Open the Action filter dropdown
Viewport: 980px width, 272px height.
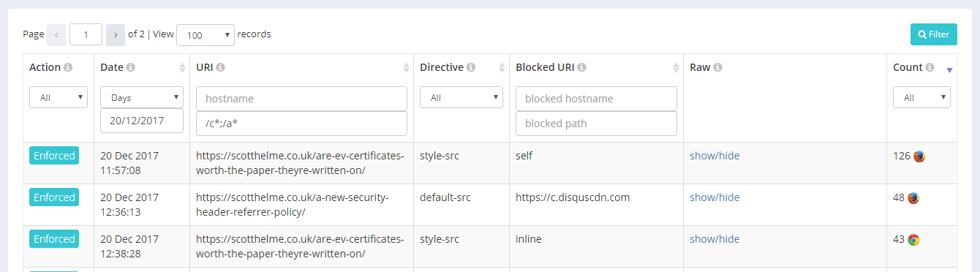pos(59,97)
